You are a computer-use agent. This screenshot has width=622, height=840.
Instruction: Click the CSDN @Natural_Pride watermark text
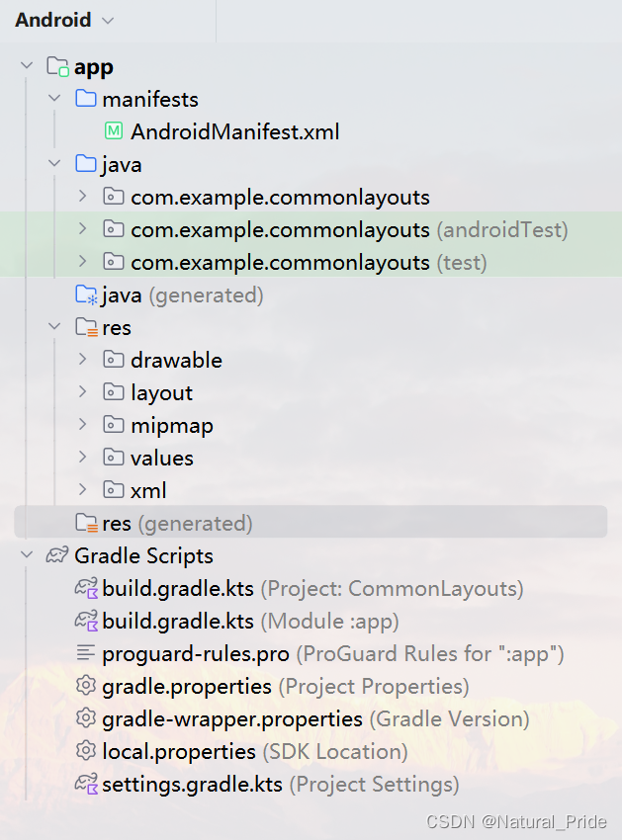pos(515,821)
